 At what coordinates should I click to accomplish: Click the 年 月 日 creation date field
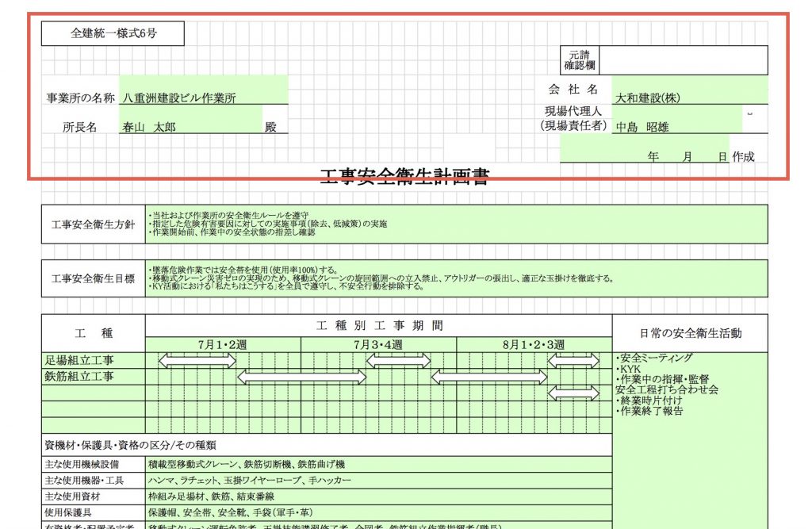[644, 148]
